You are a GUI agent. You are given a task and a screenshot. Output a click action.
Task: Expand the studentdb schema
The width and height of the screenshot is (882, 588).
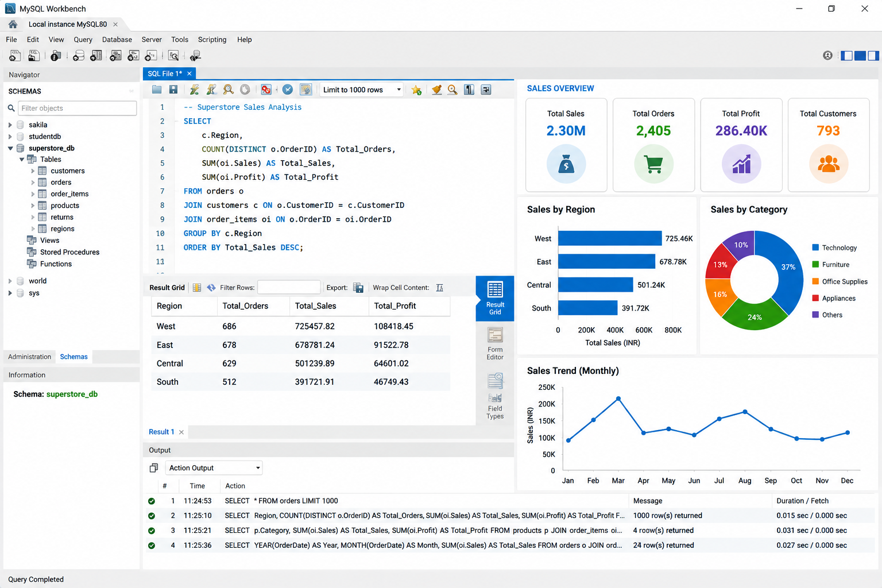point(10,137)
